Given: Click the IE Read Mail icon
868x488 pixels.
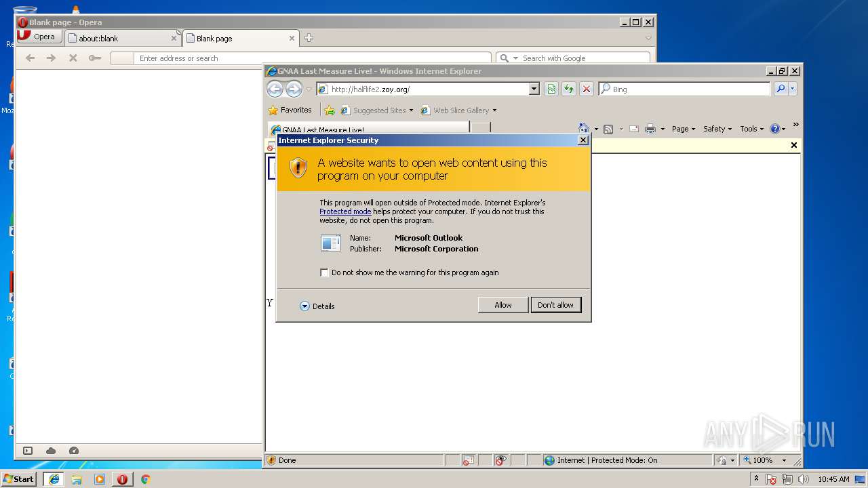Looking at the screenshot, I should (633, 129).
